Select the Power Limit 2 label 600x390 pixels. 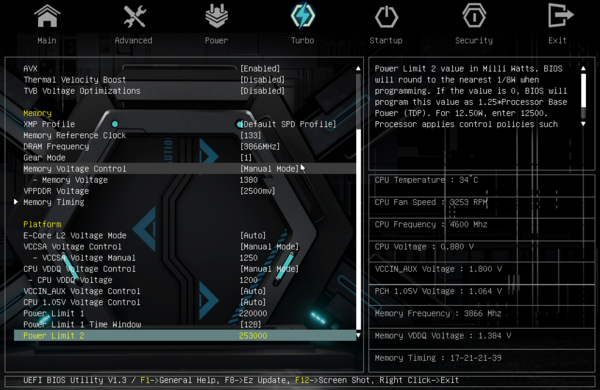(54, 336)
